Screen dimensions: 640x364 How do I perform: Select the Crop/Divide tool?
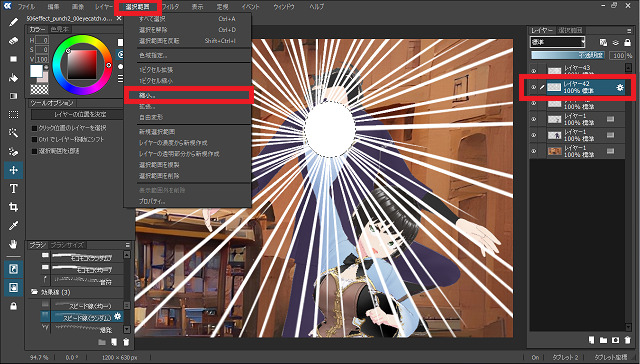pyautogui.click(x=13, y=207)
